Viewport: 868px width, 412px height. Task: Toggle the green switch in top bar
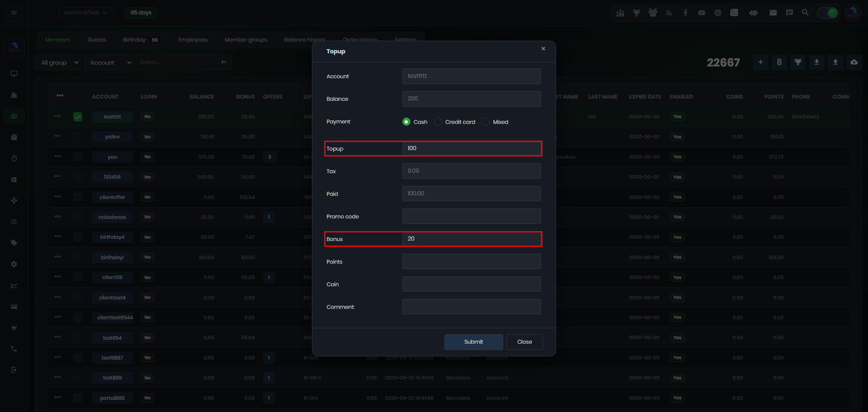pyautogui.click(x=828, y=13)
